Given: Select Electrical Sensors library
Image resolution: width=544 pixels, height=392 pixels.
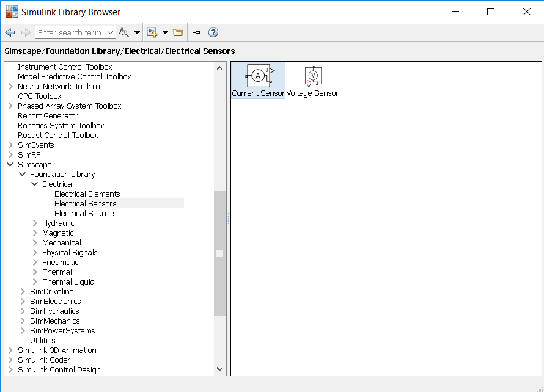Looking at the screenshot, I should (x=86, y=203).
